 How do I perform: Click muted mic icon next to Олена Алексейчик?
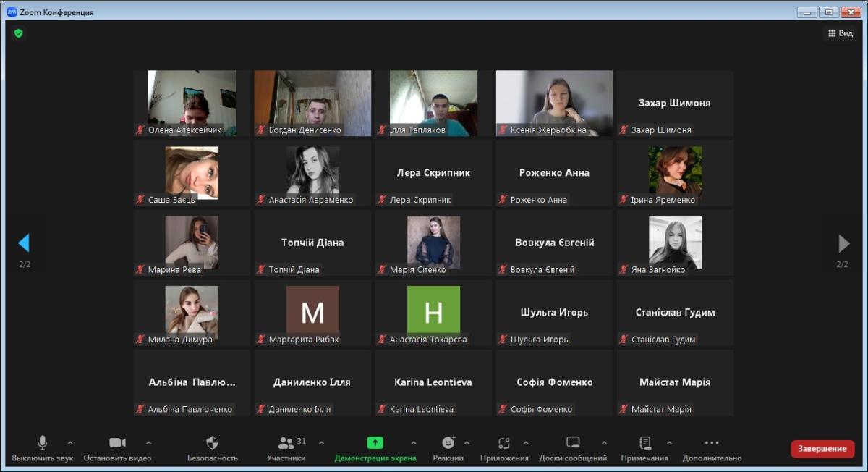click(x=140, y=130)
